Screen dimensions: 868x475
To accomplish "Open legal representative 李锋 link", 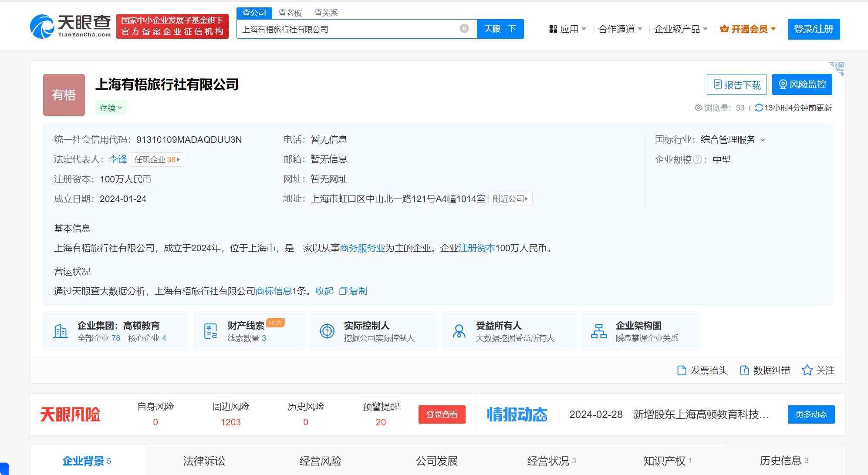I will point(118,160).
